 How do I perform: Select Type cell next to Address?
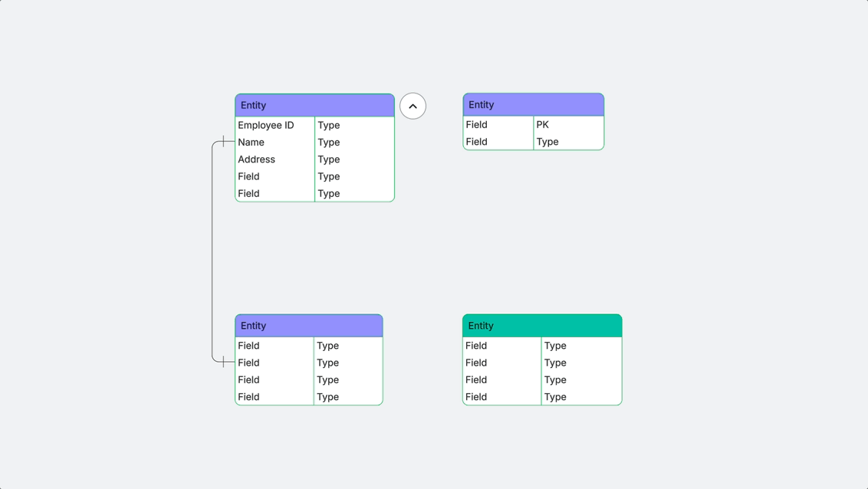[354, 159]
